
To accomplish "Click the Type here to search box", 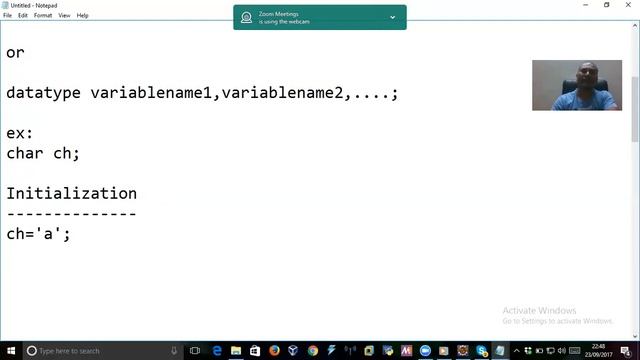I will pos(102,351).
